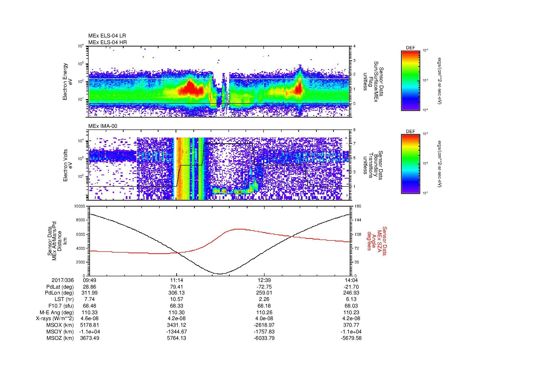Click the MSOY (km) row label

click(x=60, y=332)
